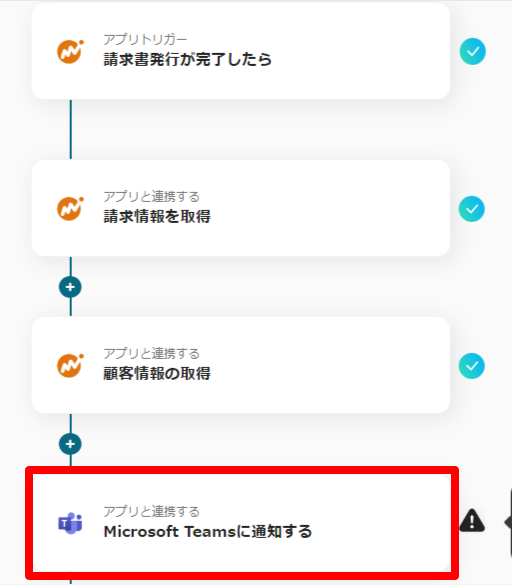Click tooltip arrow right of warning icon
The height and width of the screenshot is (585, 512).
coord(508,522)
